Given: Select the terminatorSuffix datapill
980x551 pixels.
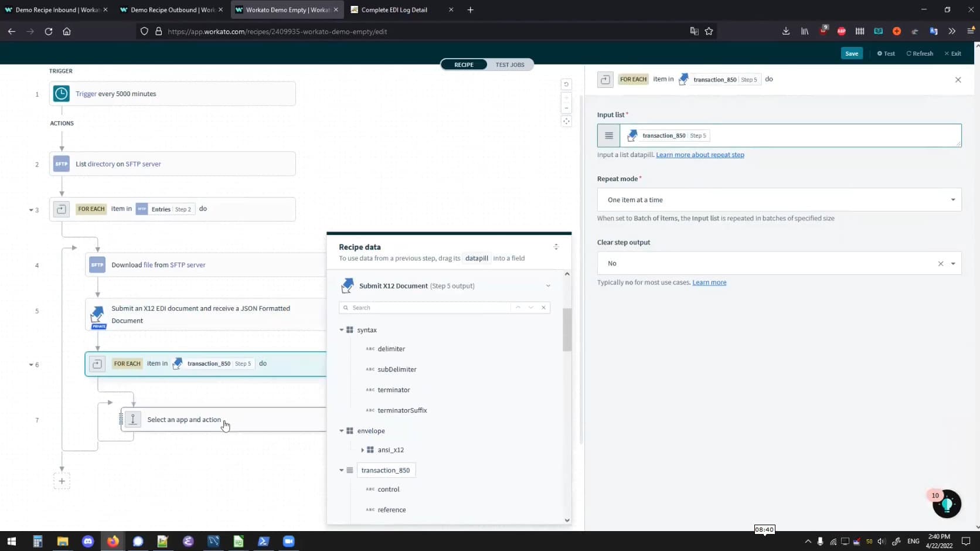Looking at the screenshot, I should pos(402,410).
